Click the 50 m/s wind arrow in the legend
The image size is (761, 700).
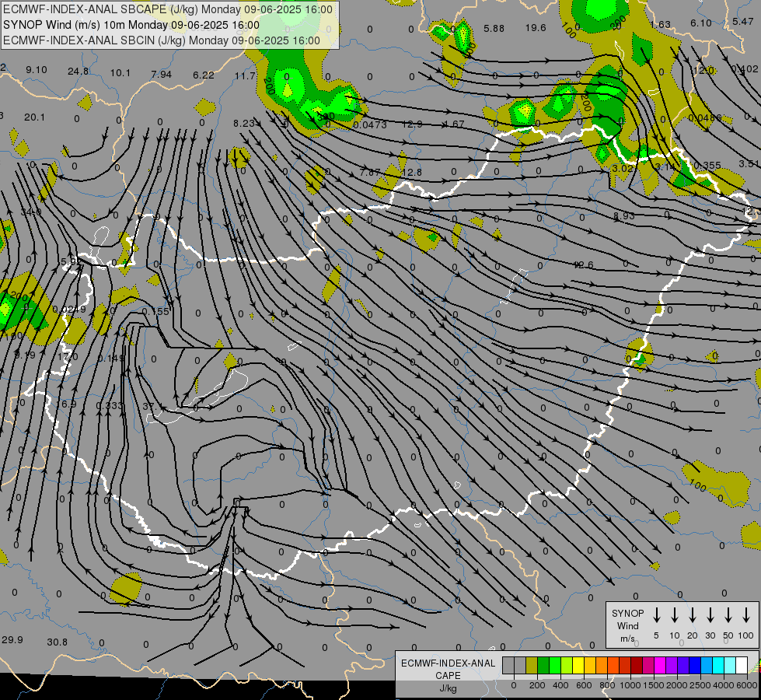tap(728, 615)
